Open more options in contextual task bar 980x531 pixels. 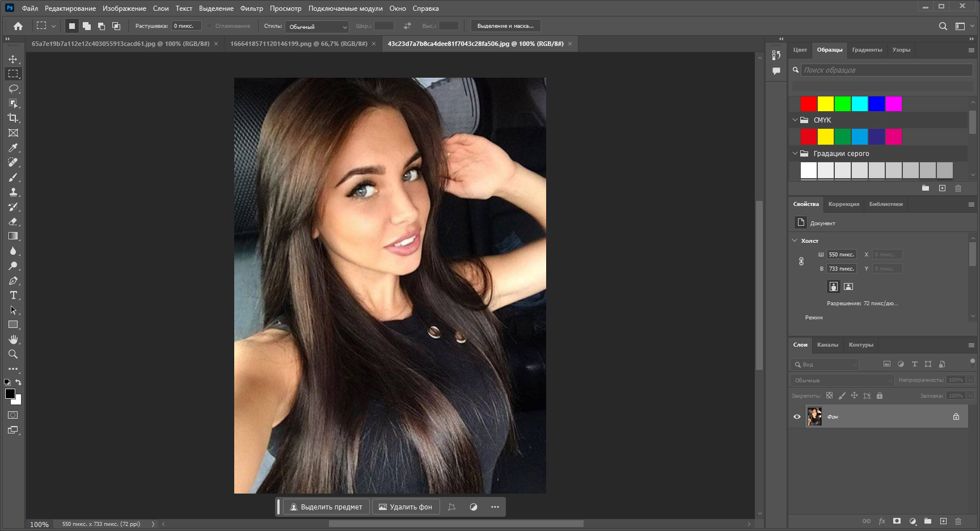495,507
